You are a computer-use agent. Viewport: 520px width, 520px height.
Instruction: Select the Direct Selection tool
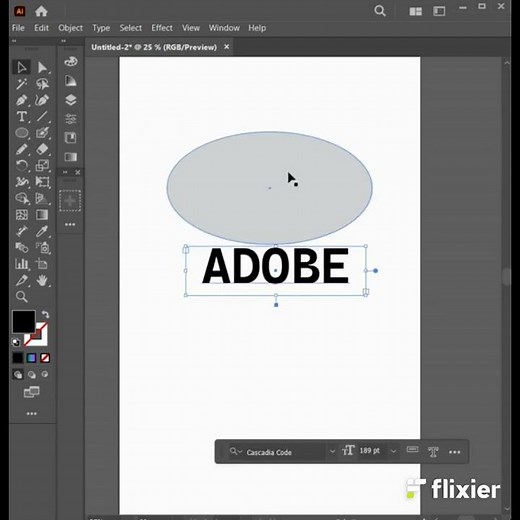point(42,67)
